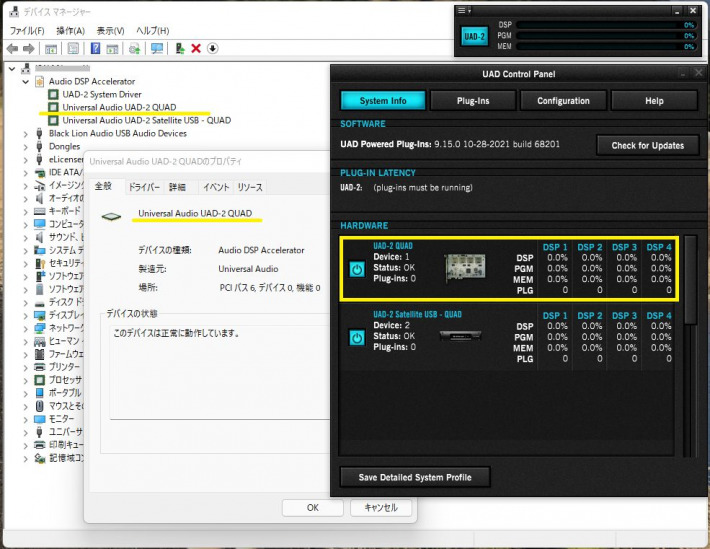
Task: Click the update driver toolbar icon
Action: [179, 48]
